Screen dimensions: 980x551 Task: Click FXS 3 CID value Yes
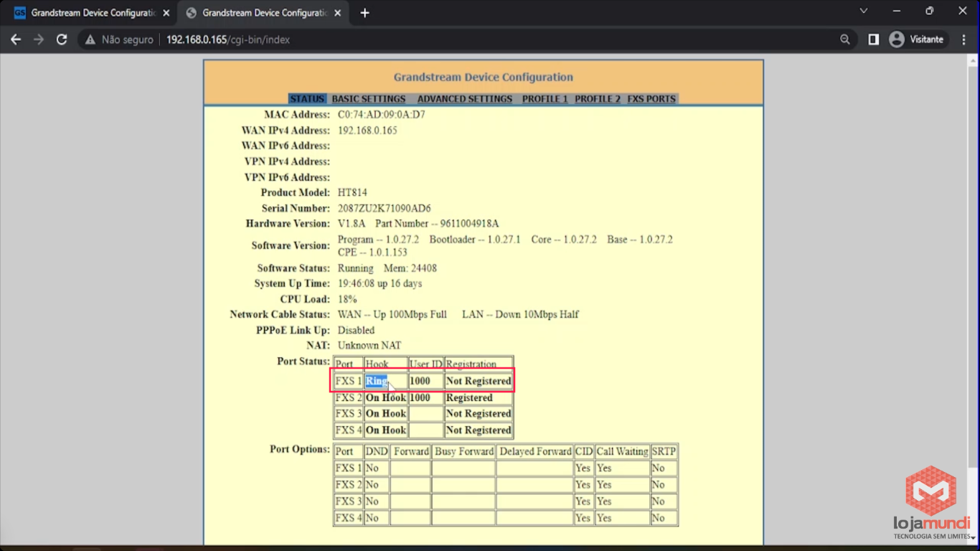click(583, 501)
